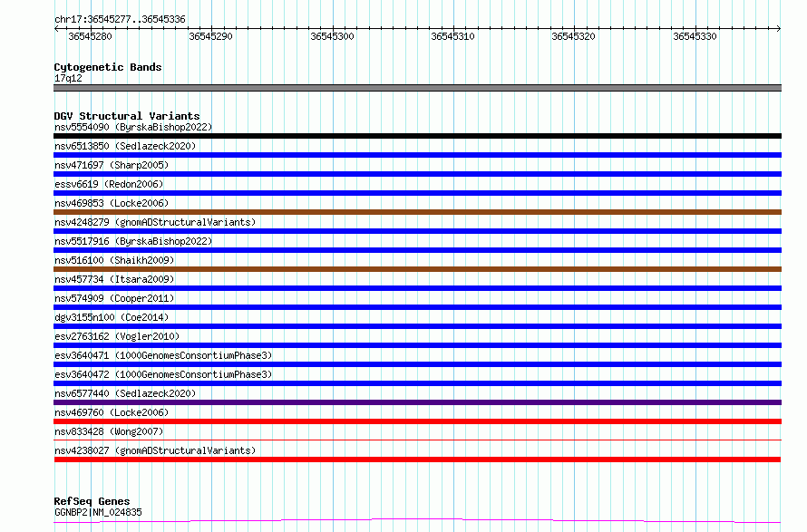Click the blue bar under nsv457734
The image size is (807, 532).
coord(417,288)
